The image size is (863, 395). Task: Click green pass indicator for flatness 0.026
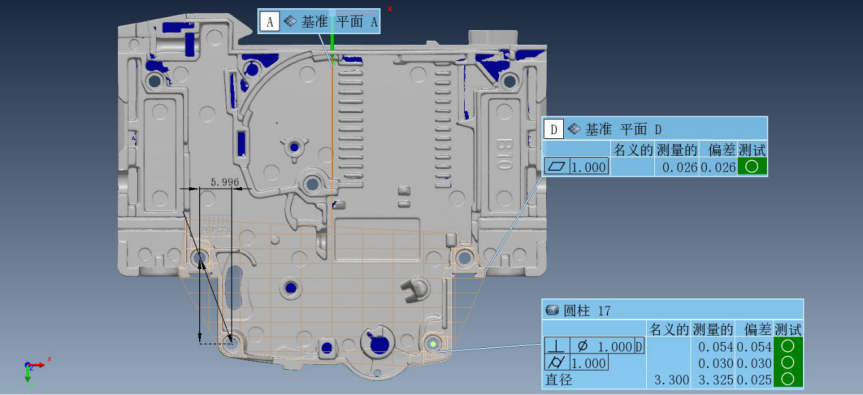pos(752,166)
